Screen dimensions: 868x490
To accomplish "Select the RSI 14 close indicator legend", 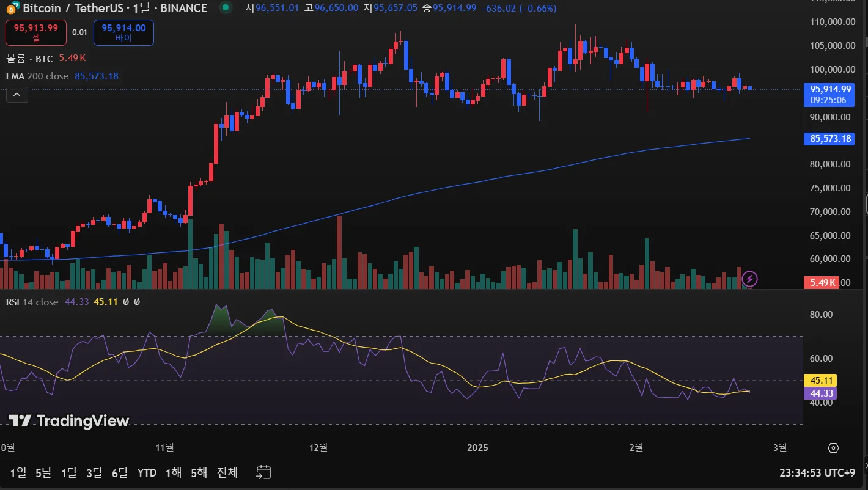I will tap(32, 302).
